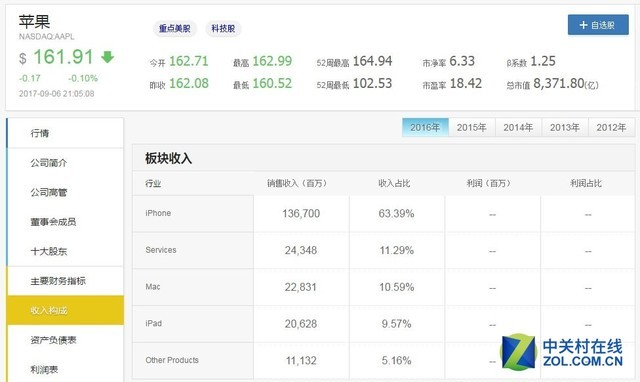Click the iPhone share 63.39%
640x382 pixels.
click(x=396, y=213)
